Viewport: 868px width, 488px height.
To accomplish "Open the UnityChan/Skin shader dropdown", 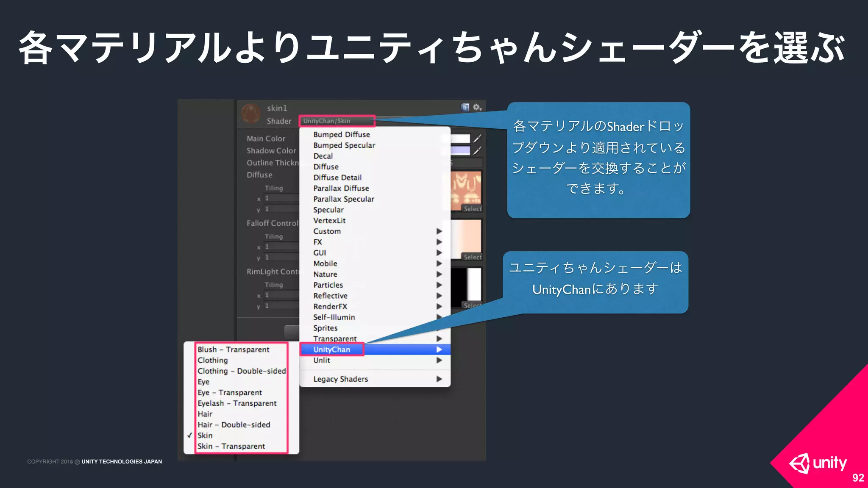I will point(337,121).
